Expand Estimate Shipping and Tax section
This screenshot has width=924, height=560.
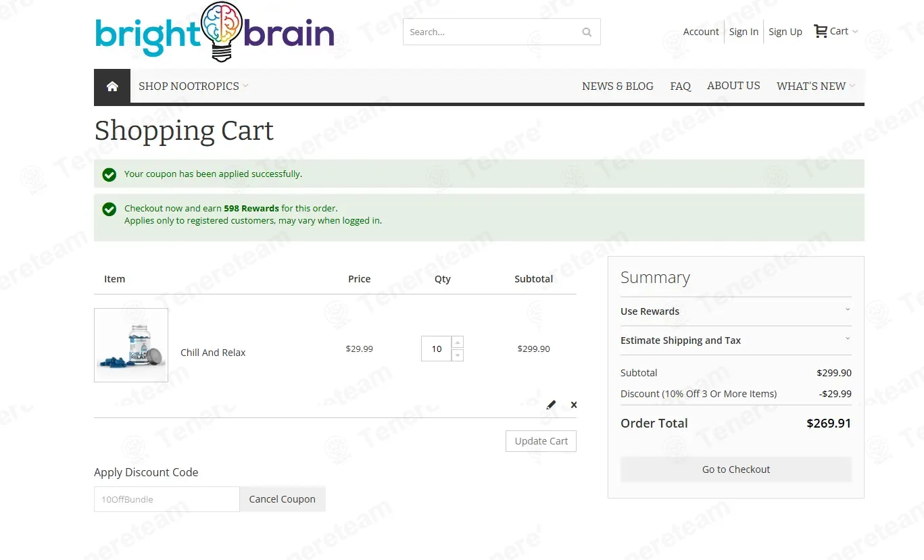point(735,340)
